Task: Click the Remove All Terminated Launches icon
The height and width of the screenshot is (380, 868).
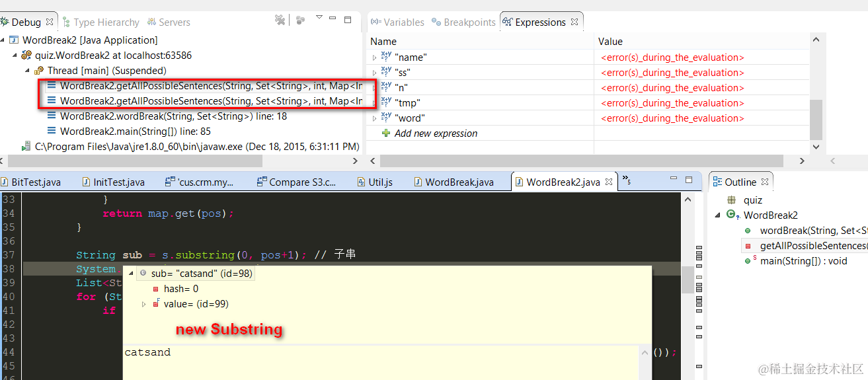Action: click(x=280, y=20)
